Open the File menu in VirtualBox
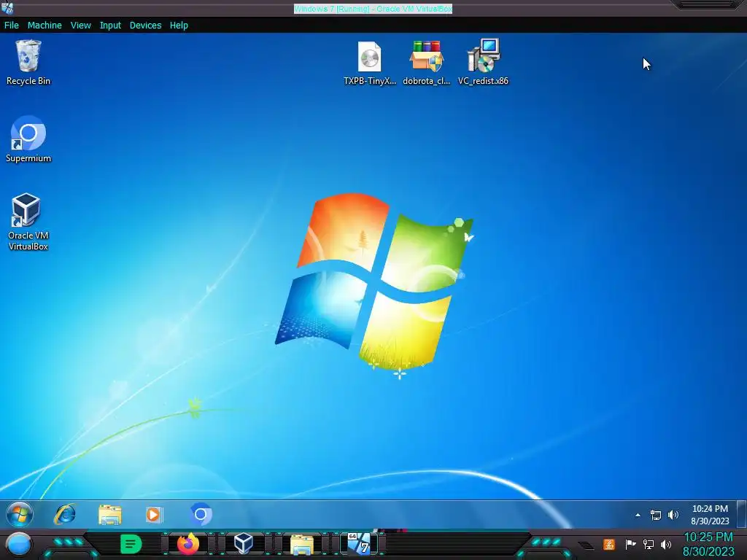The height and width of the screenshot is (560, 747). [12, 26]
